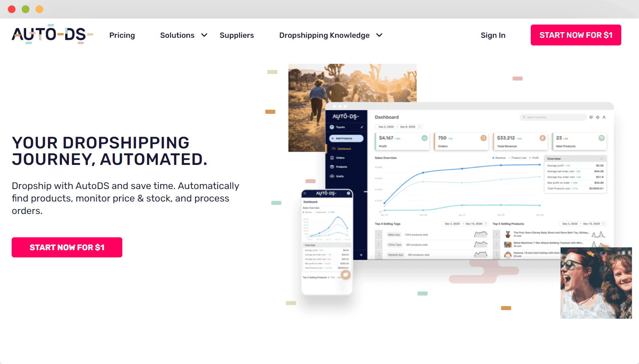Select Drafts in the preview sidebar
This screenshot has width=639, height=364.
click(x=338, y=177)
